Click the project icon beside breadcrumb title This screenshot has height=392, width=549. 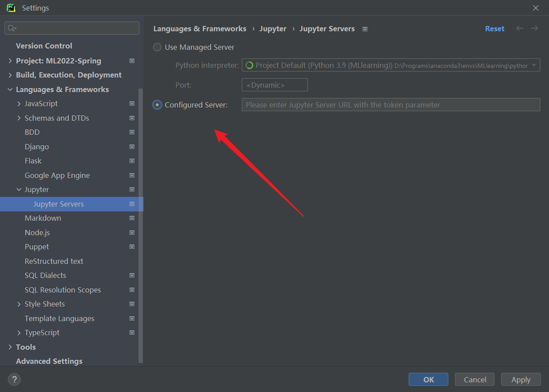pyautogui.click(x=365, y=29)
